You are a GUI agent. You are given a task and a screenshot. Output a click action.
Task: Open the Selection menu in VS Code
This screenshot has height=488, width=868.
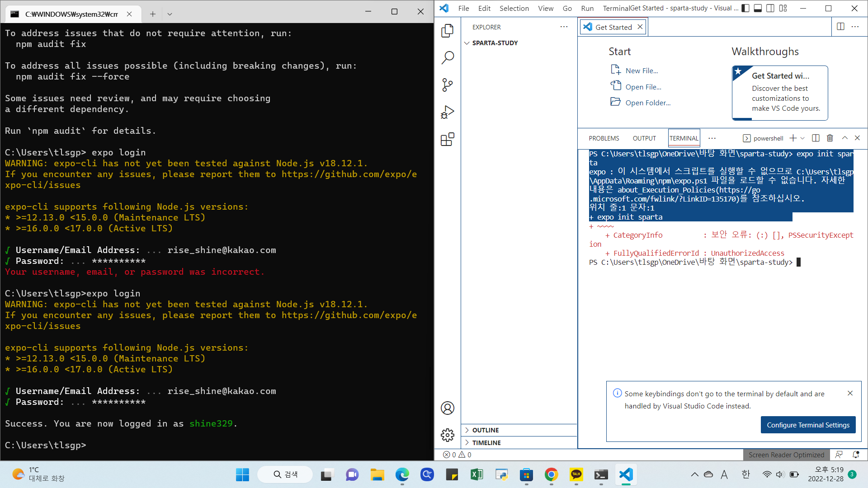pyautogui.click(x=514, y=8)
